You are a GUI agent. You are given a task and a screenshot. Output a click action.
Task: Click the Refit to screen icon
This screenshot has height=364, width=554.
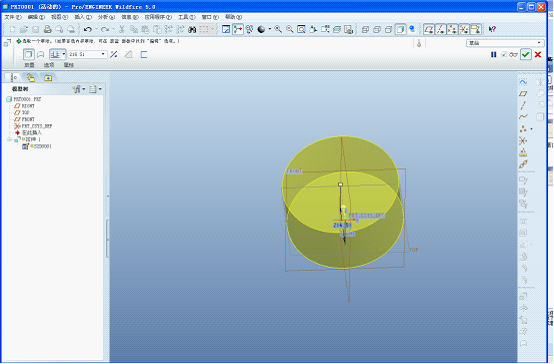[x=301, y=29]
